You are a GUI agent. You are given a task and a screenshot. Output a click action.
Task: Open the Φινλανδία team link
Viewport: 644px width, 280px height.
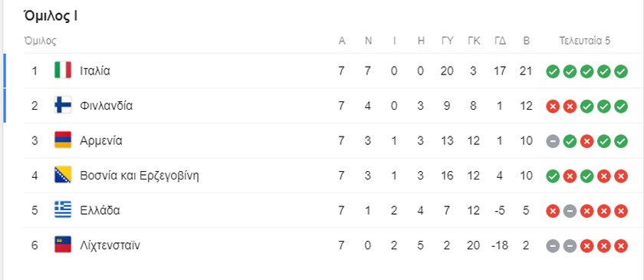click(107, 106)
